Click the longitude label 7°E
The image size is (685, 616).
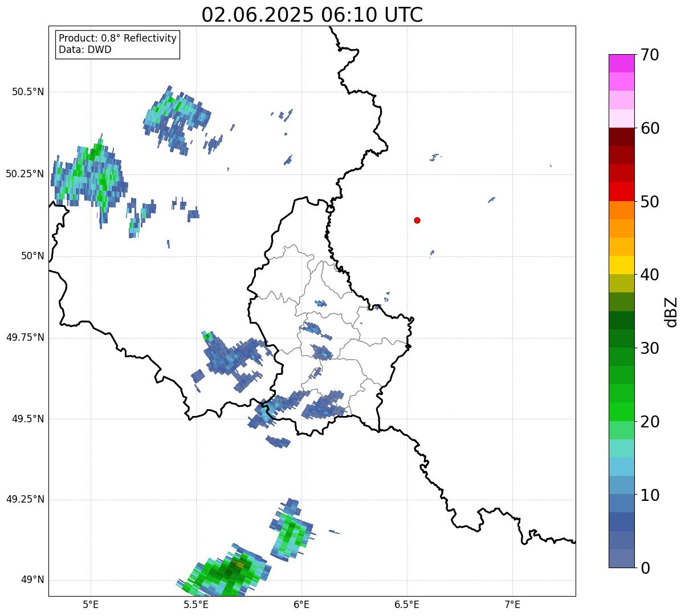[x=512, y=605]
